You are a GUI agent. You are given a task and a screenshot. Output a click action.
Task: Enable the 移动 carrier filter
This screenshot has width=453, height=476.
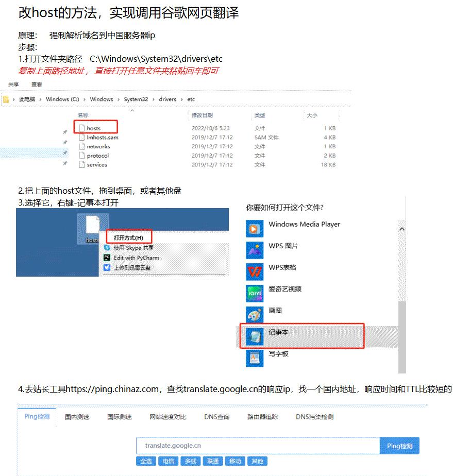point(235,461)
